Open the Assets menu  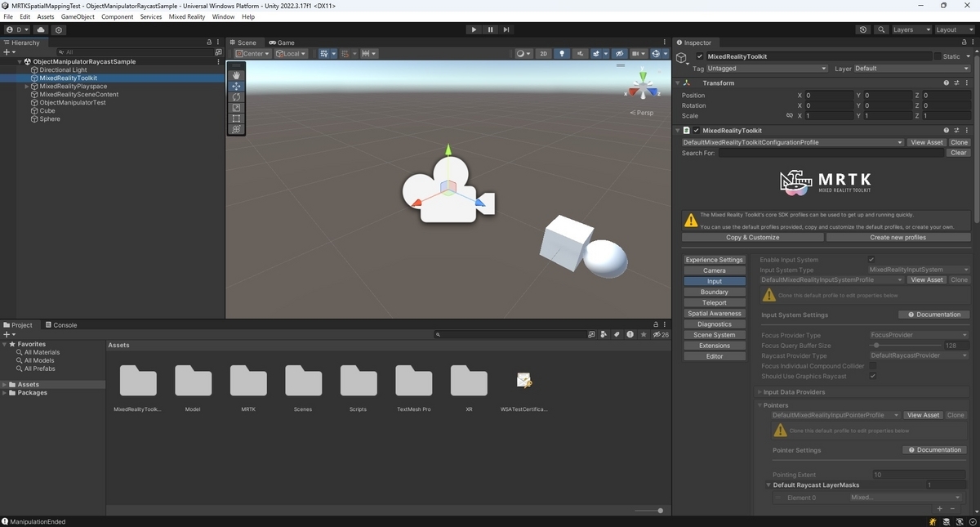coord(46,16)
